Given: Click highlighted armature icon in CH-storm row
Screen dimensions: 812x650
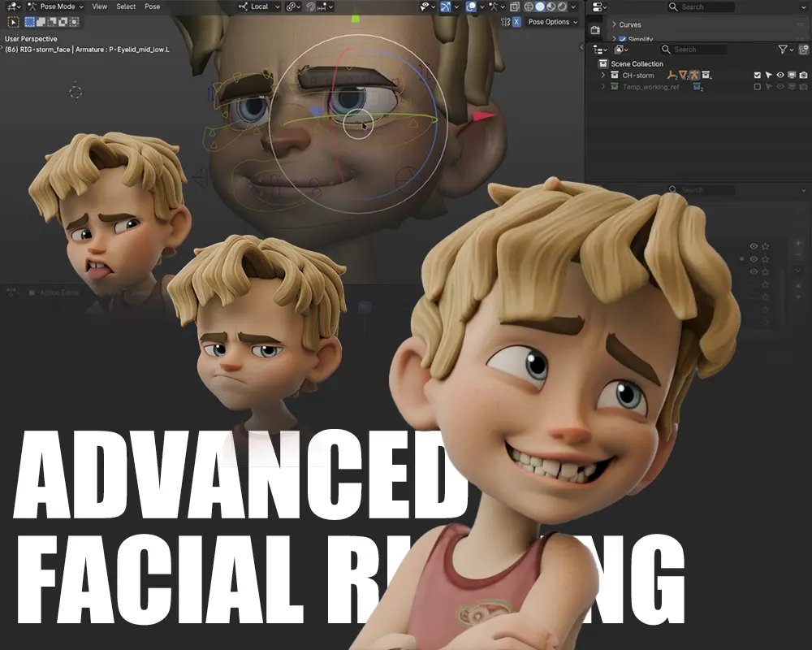Looking at the screenshot, I should [695, 76].
